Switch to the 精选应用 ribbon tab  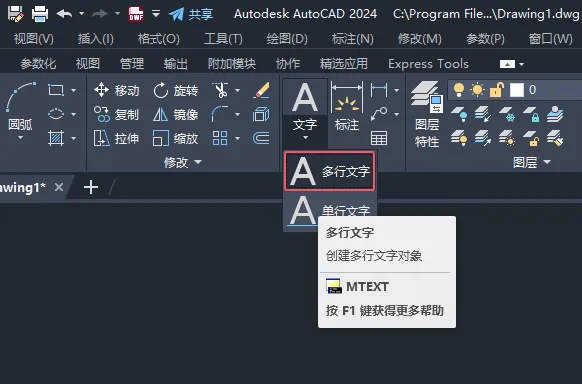(x=344, y=64)
